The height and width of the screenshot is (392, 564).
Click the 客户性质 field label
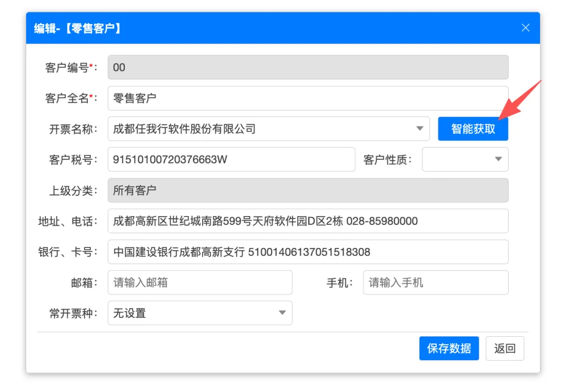tap(387, 160)
